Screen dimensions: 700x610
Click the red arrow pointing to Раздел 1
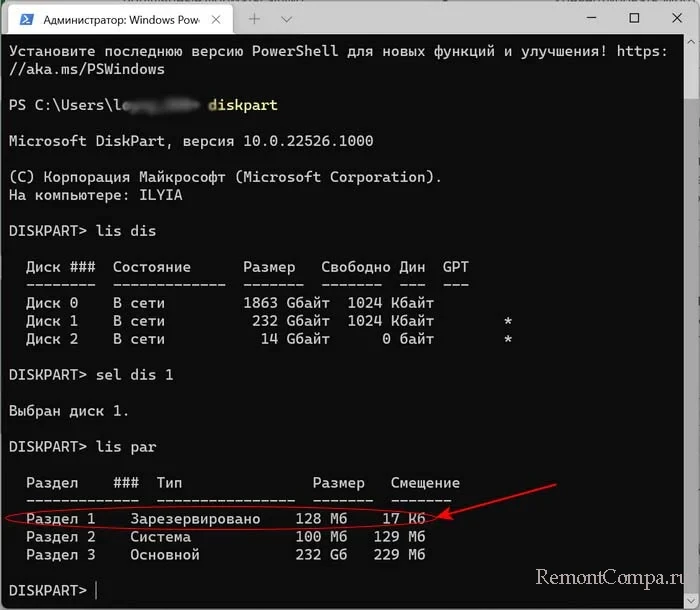(x=500, y=502)
